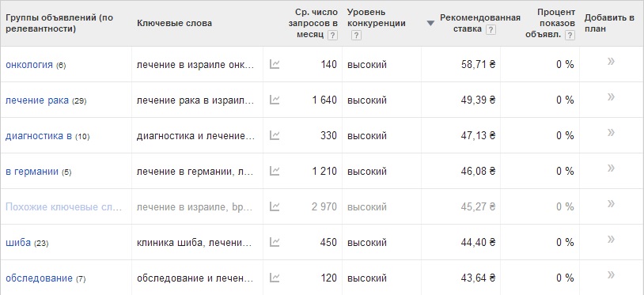The height and width of the screenshot is (295, 644).
Task: Open Похожие ключевые слова group link
Action: tap(63, 206)
